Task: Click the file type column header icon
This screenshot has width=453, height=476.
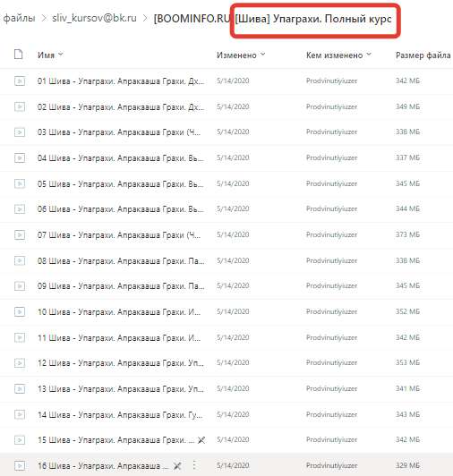Action: 19,55
